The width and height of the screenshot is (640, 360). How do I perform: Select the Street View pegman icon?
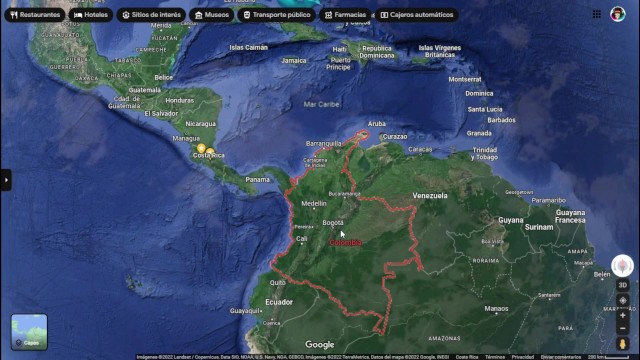click(622, 344)
